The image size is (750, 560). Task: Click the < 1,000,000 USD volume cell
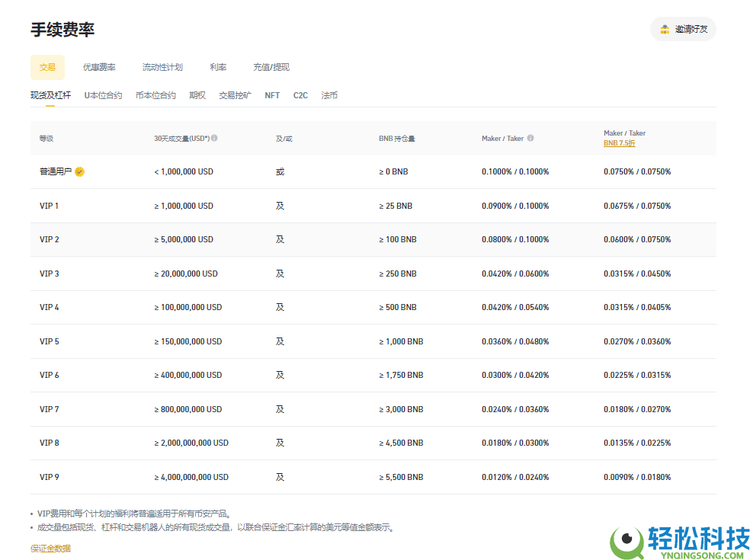click(184, 171)
